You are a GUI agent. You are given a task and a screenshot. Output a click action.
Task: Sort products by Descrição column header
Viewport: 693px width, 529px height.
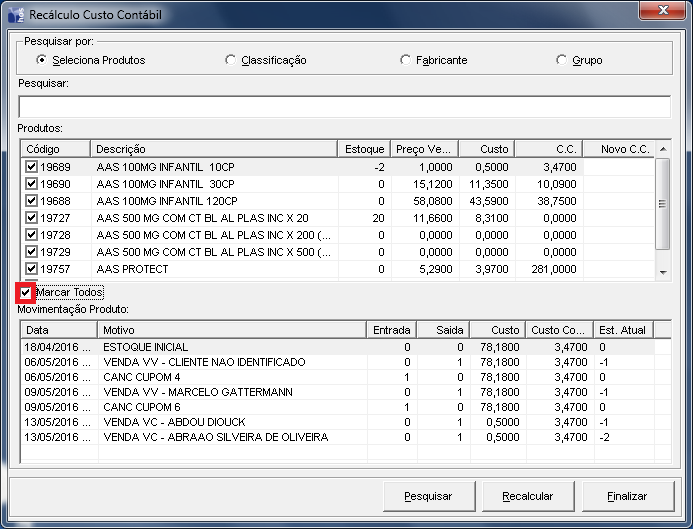(213, 149)
